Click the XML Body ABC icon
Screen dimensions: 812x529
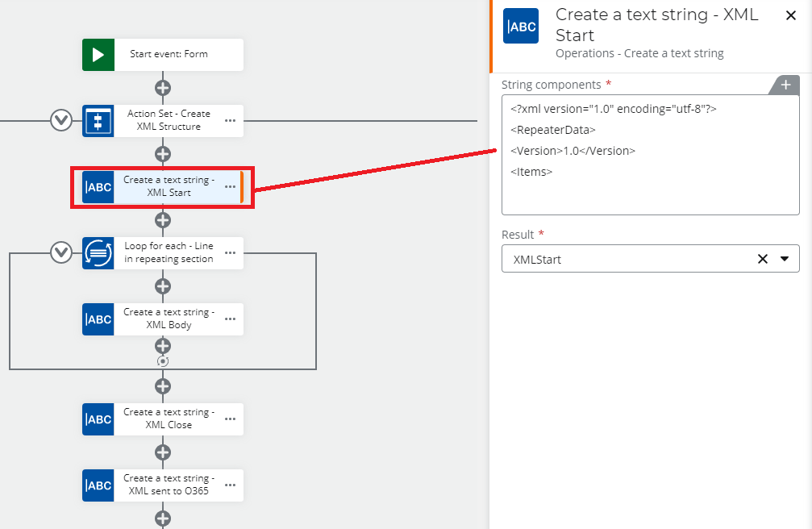98,319
